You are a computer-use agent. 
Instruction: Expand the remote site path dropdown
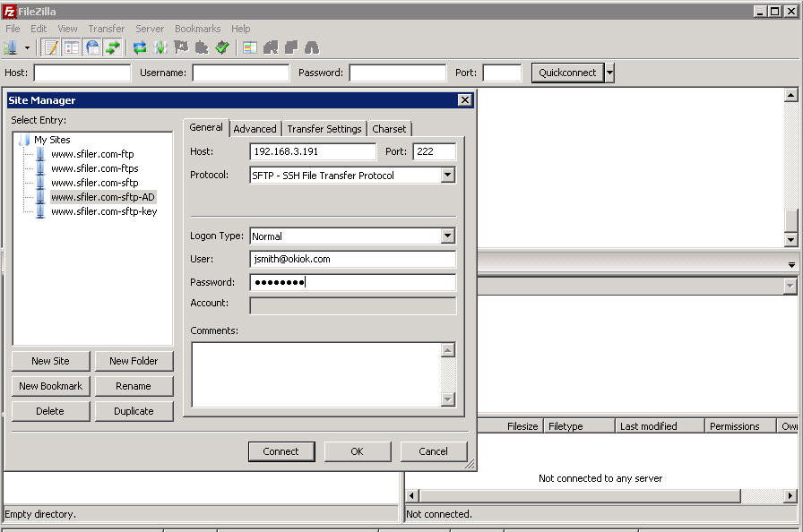(x=790, y=287)
